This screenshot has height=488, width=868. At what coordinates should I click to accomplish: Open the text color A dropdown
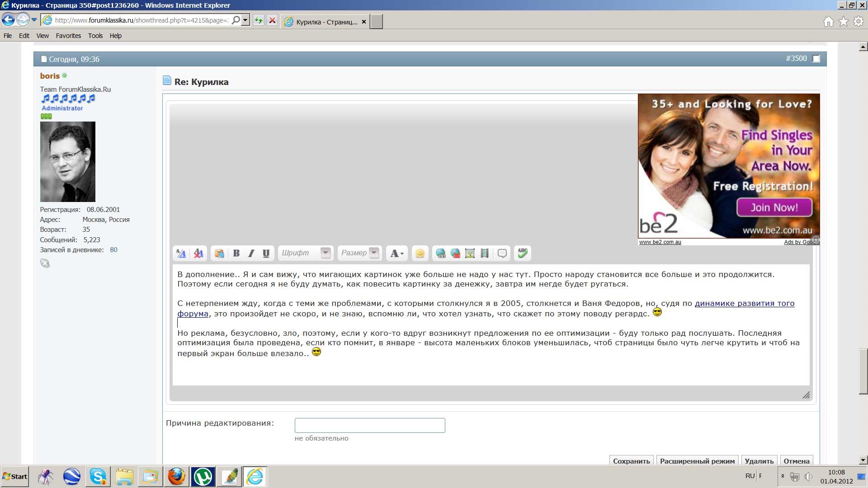click(397, 253)
